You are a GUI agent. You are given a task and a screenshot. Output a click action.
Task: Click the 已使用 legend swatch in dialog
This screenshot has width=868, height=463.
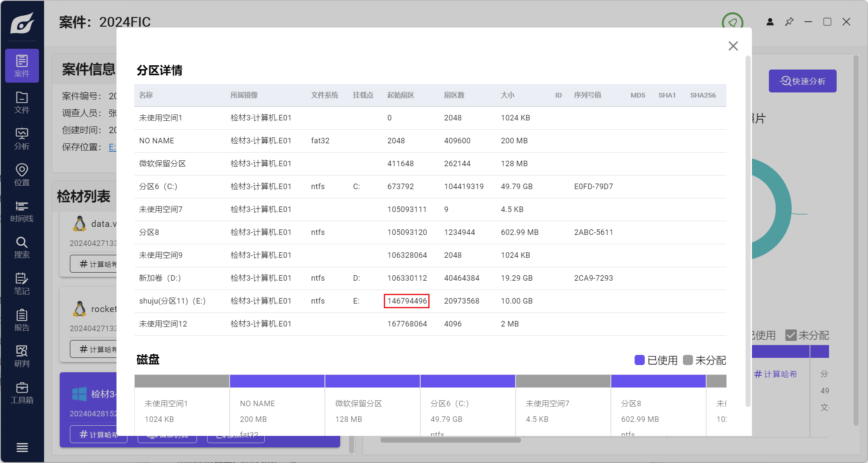pos(639,360)
